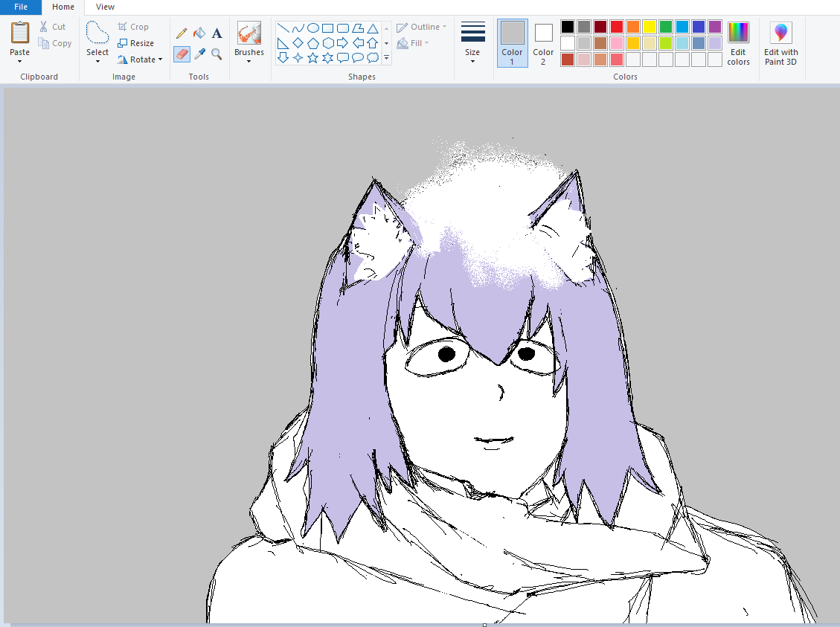Select the Fill with color bucket tool
This screenshot has height=627, width=840.
(199, 33)
